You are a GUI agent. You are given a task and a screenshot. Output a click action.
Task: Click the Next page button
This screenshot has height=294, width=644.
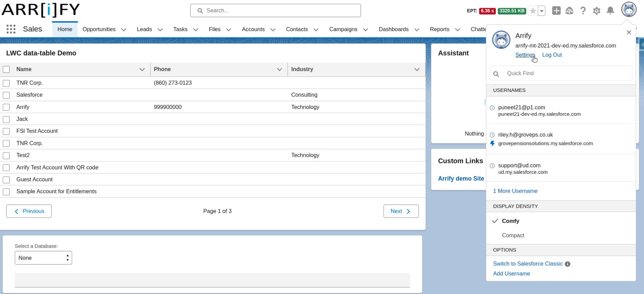(x=401, y=211)
